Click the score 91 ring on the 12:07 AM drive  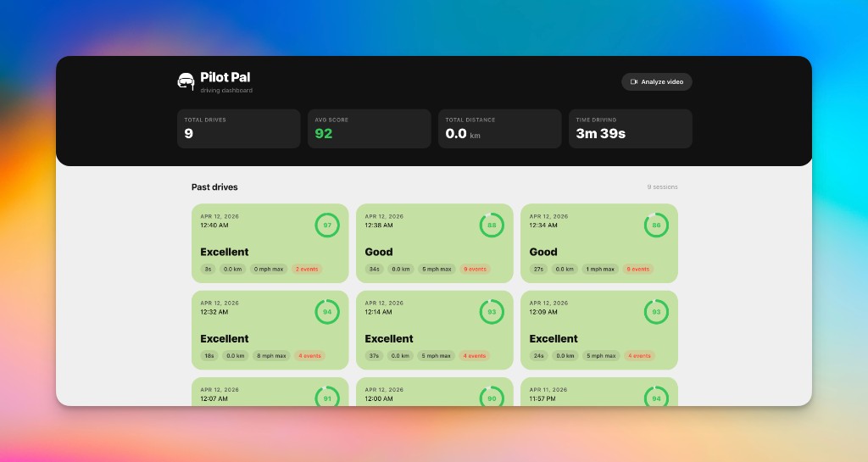pos(327,396)
